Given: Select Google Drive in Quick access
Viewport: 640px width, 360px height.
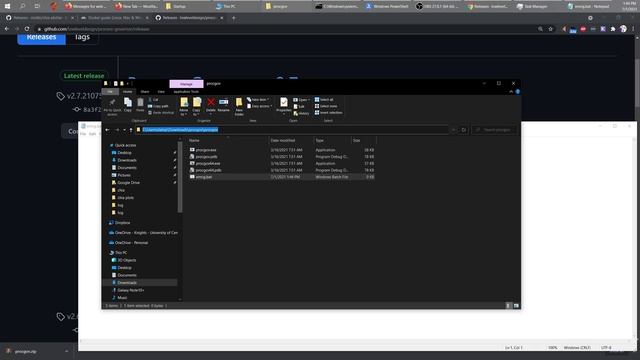Looking at the screenshot, I should 128,183.
